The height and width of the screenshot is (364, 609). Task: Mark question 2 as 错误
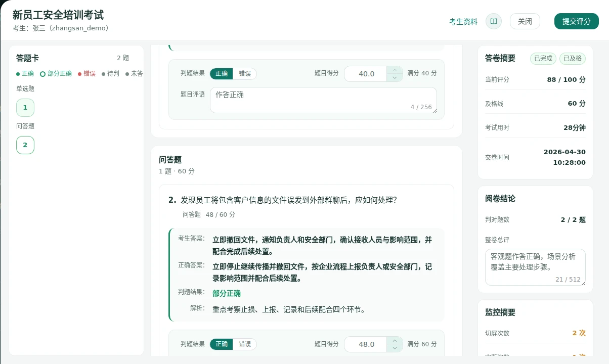(245, 344)
